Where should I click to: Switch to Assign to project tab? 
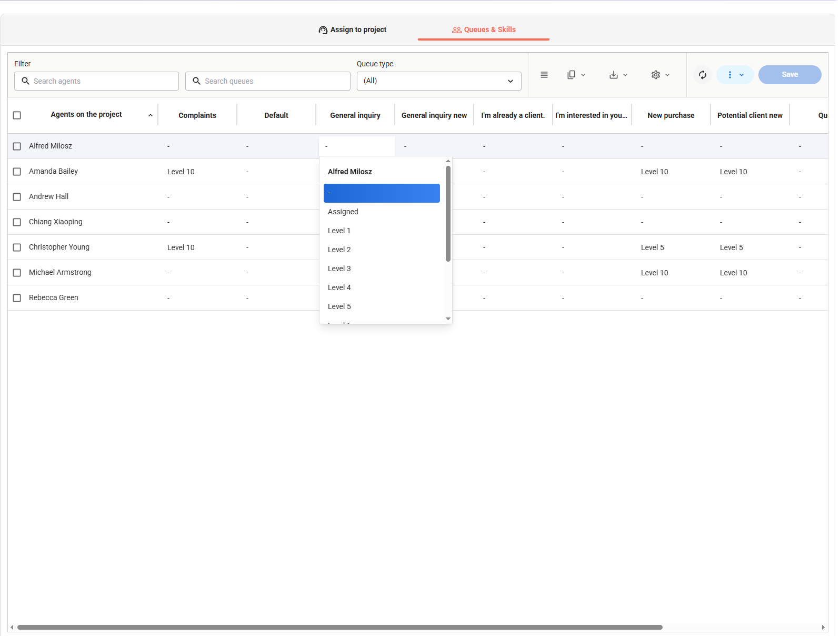coord(353,30)
